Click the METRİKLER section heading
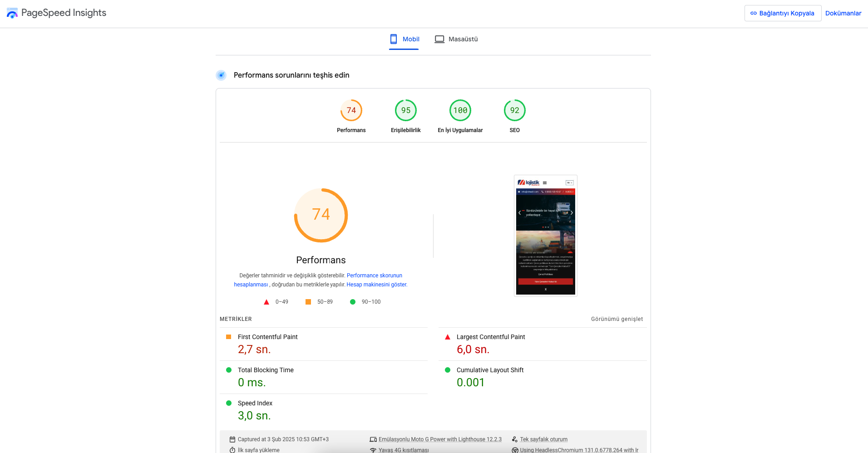The image size is (868, 453). [236, 319]
